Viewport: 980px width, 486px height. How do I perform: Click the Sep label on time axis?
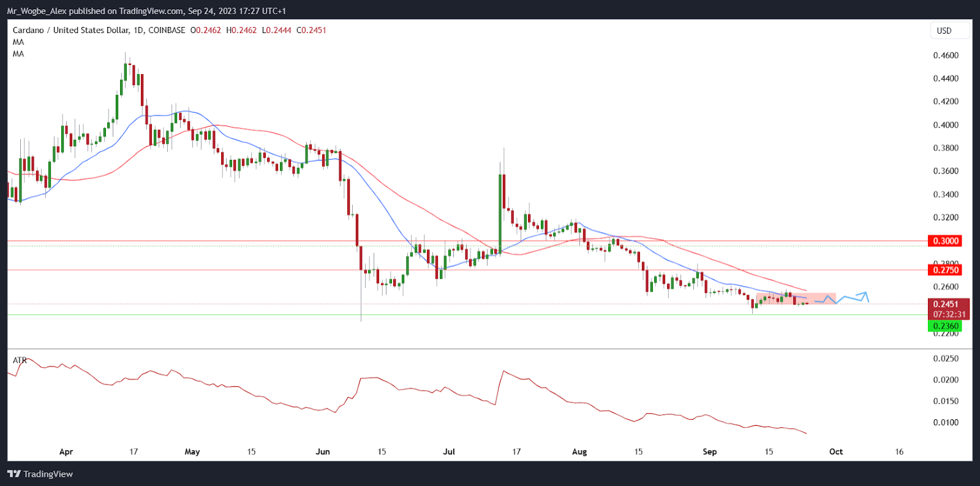click(709, 452)
